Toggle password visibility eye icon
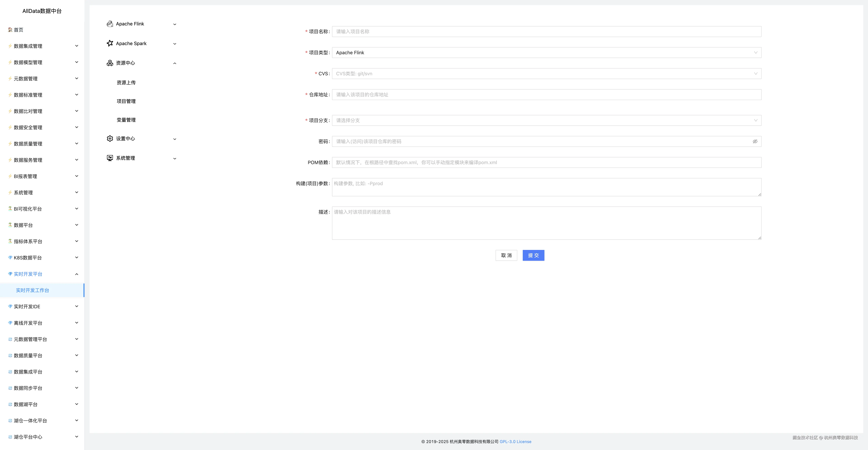 pyautogui.click(x=755, y=141)
